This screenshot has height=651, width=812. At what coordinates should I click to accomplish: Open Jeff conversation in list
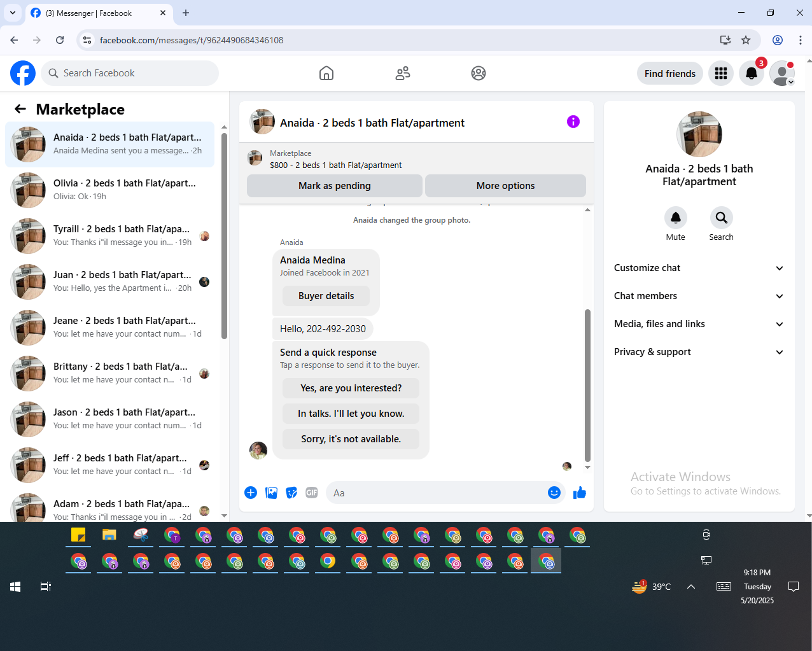pos(109,465)
